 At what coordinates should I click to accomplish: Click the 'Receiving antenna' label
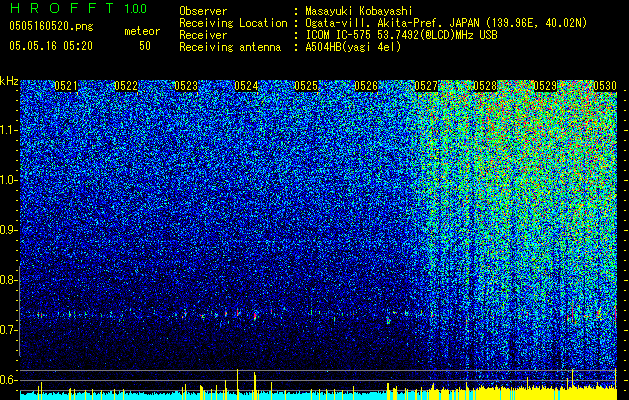click(x=230, y=47)
